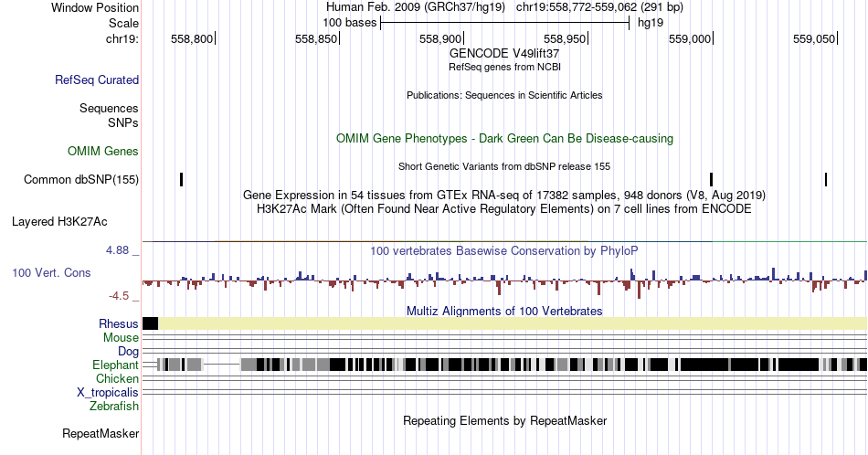
Task: Click the 558,800 position tick label
Action: pyautogui.click(x=192, y=38)
